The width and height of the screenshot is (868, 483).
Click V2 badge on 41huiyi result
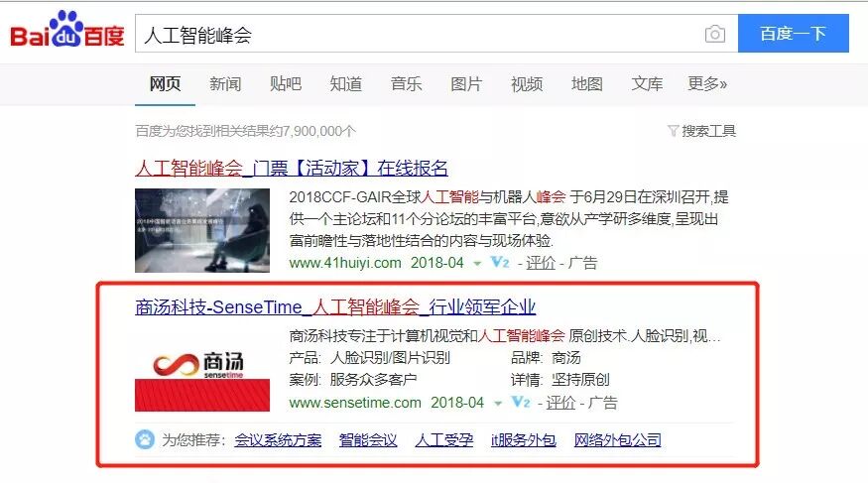click(x=500, y=262)
